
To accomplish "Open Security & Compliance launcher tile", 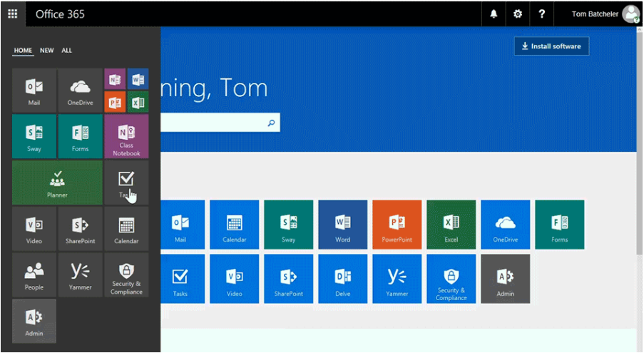I will (x=126, y=275).
